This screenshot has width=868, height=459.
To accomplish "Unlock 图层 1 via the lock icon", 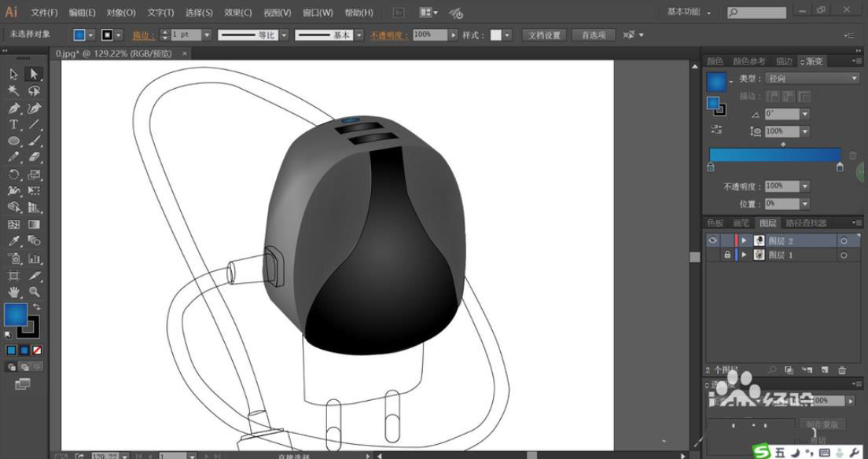I will pos(726,255).
